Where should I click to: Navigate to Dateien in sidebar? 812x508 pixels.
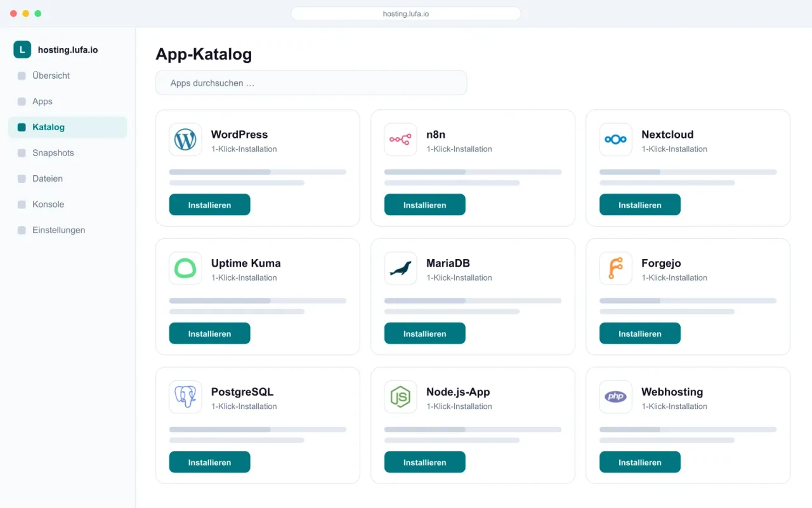point(68,179)
